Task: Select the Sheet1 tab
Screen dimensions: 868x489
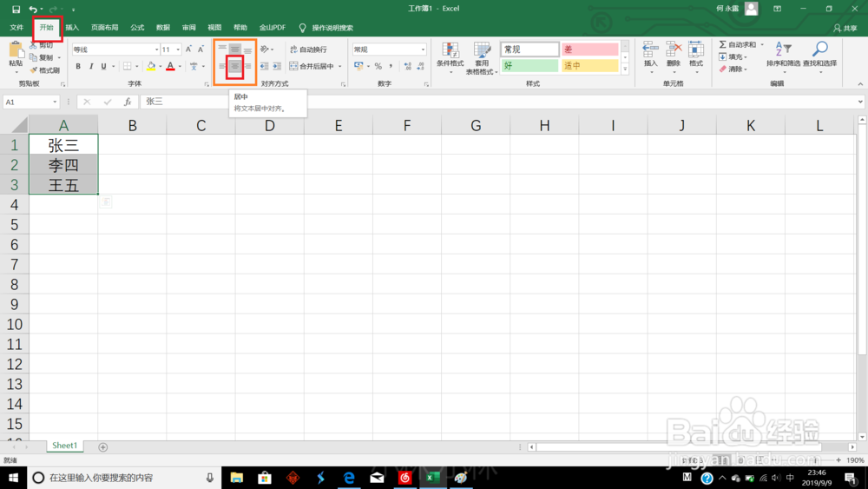Action: [65, 446]
